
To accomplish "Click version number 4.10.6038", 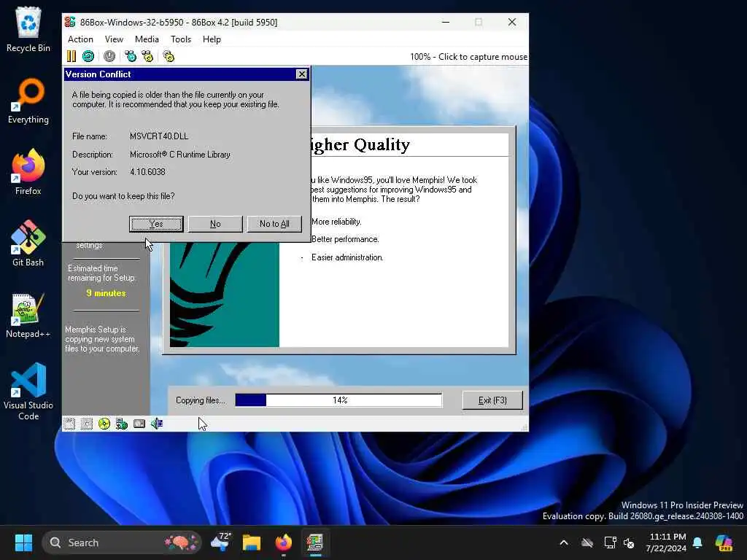I will coord(147,172).
